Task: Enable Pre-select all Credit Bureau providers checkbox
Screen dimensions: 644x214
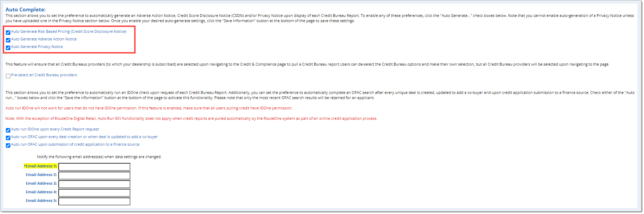Action: click(8, 76)
